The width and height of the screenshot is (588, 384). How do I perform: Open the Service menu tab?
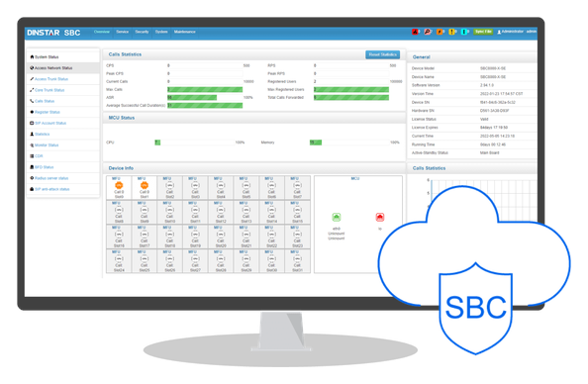tap(122, 32)
